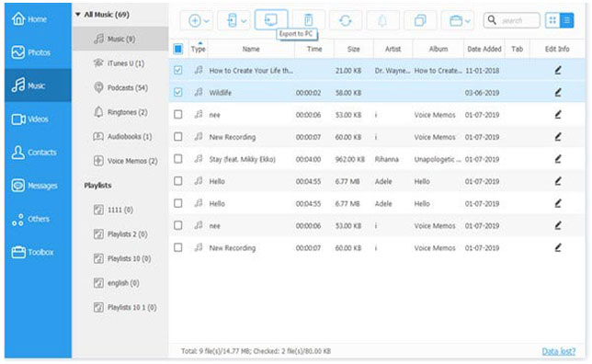Sort by the Size column header
This screenshot has width=592, height=364.
(x=353, y=49)
